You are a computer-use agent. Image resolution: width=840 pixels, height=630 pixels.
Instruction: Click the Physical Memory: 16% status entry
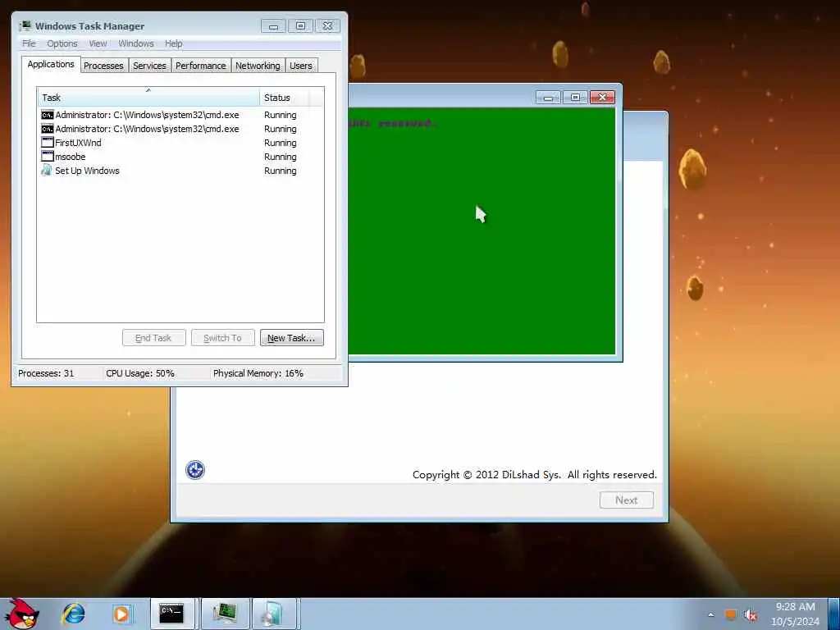tap(258, 373)
